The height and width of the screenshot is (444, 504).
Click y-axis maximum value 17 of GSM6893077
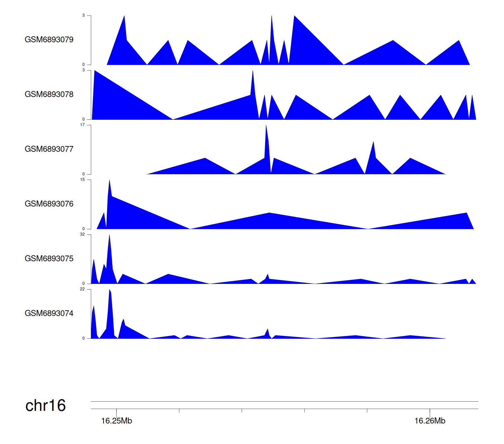[x=82, y=125]
